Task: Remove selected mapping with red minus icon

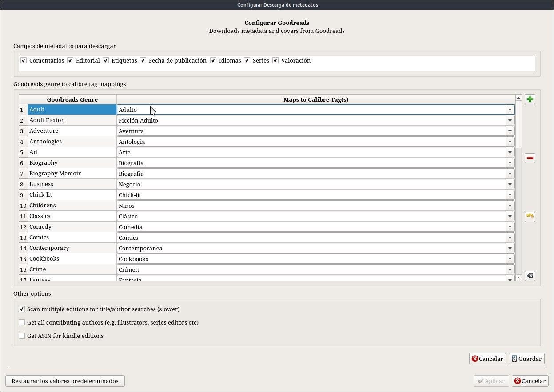Action: coord(530,158)
